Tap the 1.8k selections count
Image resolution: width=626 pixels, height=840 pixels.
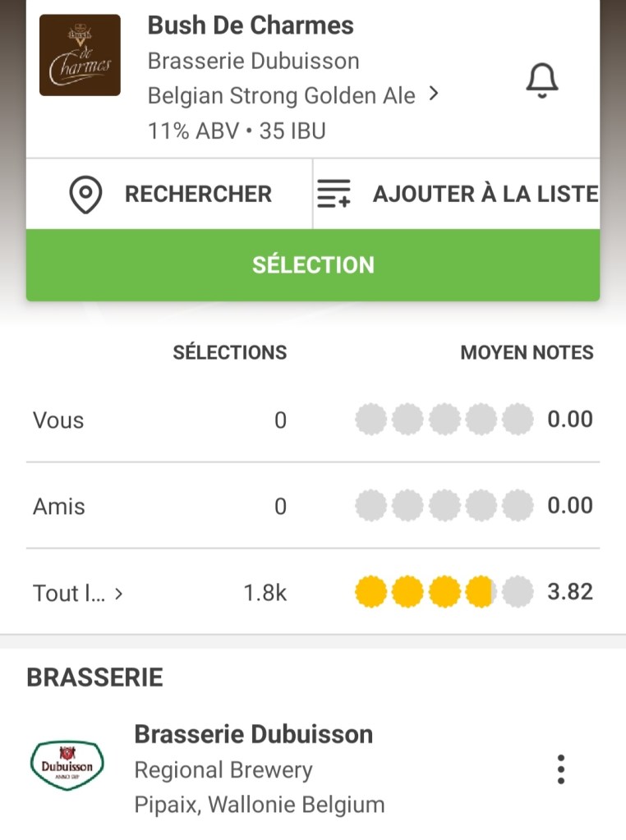point(265,593)
